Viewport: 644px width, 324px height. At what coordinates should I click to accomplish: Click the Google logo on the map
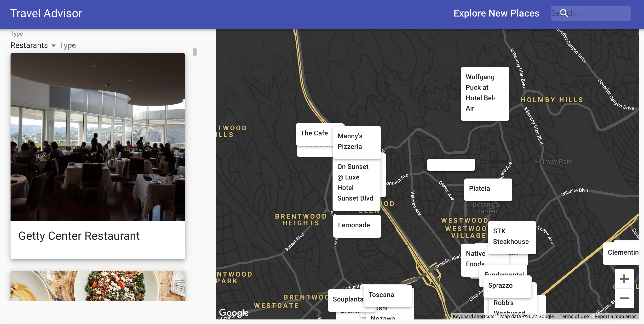click(x=234, y=313)
